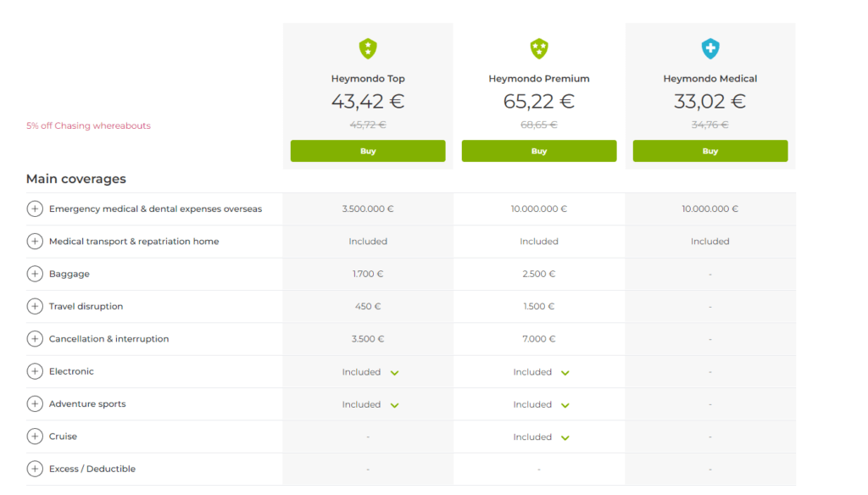Expand the Travel disruption plus icon
The image size is (868, 495).
click(x=35, y=306)
